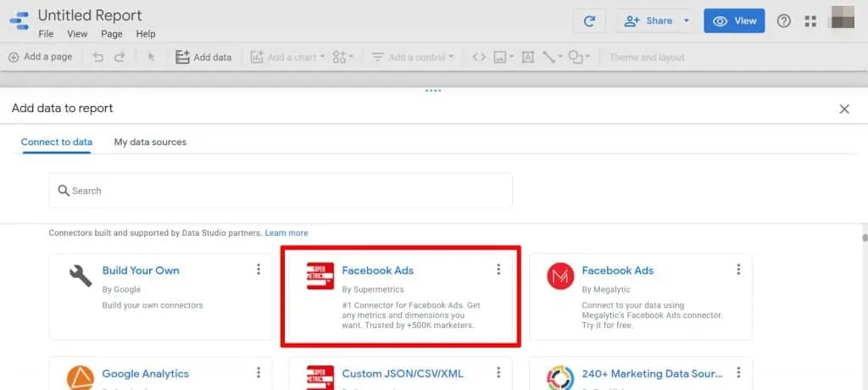
Task: Select 240+ Marketing Data Sources title
Action: [653, 374]
